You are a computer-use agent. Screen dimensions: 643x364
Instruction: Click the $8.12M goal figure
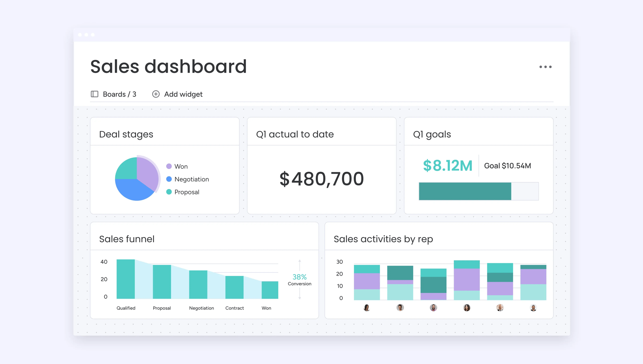pos(448,166)
